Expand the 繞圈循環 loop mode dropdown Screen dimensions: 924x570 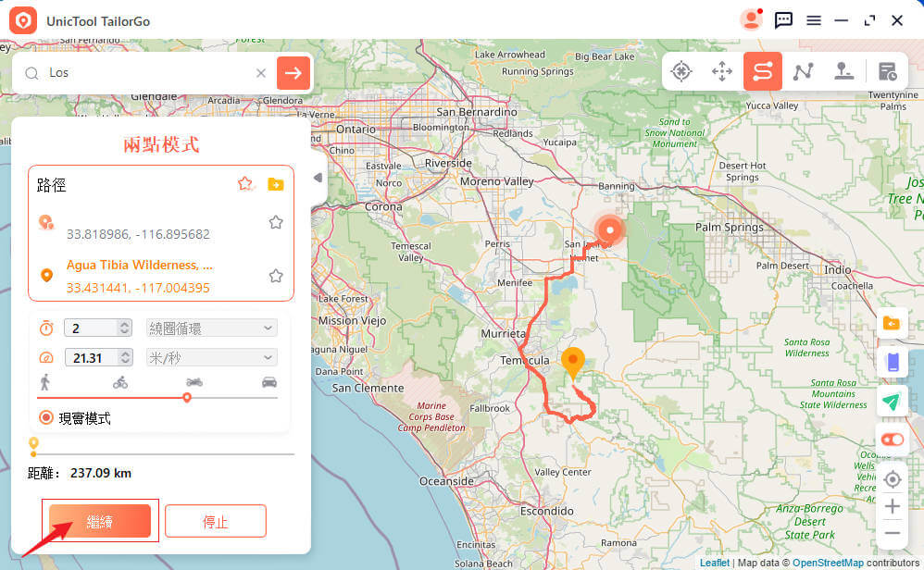[211, 328]
